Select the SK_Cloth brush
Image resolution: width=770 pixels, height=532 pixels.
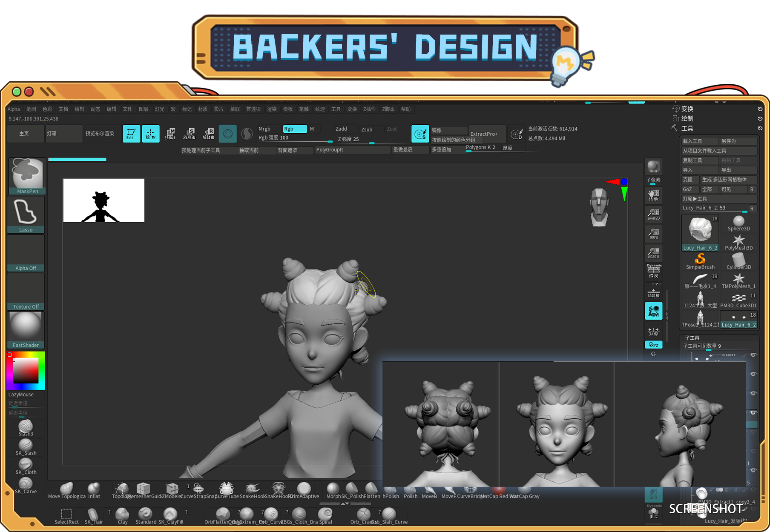tap(26, 466)
